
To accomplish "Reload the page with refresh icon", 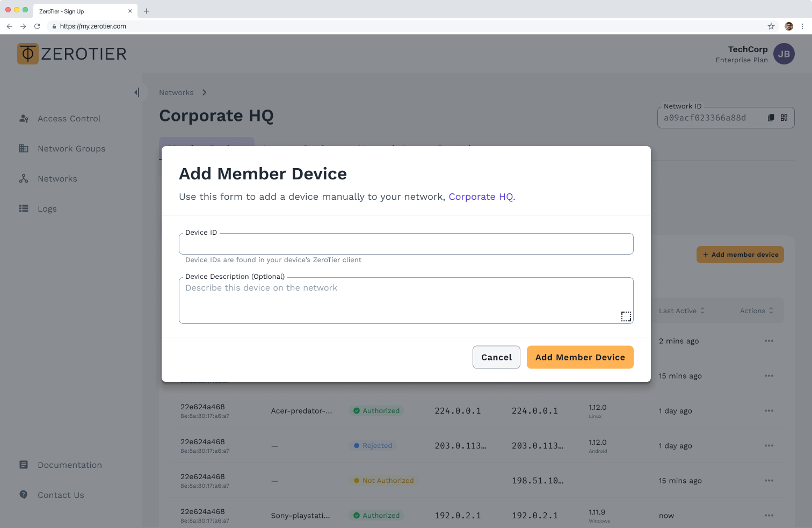I will [37, 26].
